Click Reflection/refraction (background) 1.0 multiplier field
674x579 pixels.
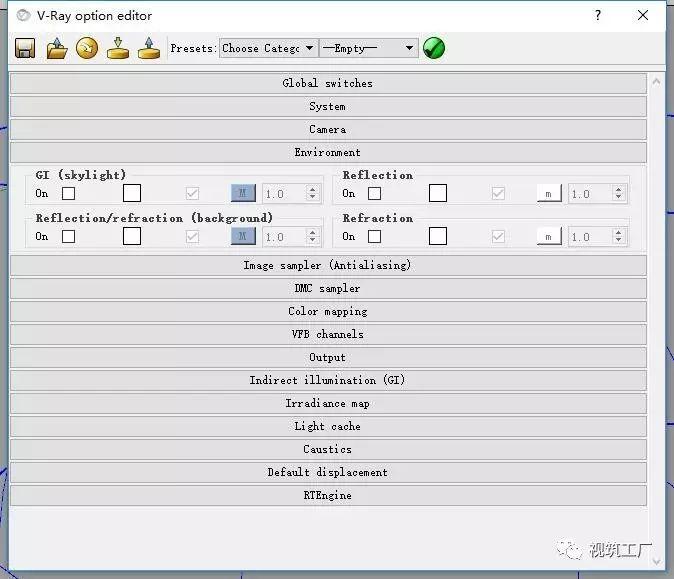point(284,237)
